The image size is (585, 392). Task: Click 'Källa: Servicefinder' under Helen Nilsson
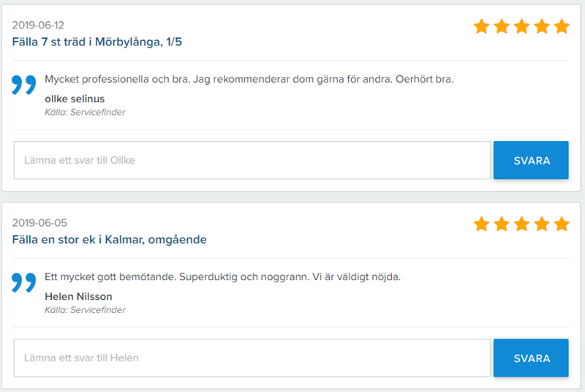click(x=85, y=310)
